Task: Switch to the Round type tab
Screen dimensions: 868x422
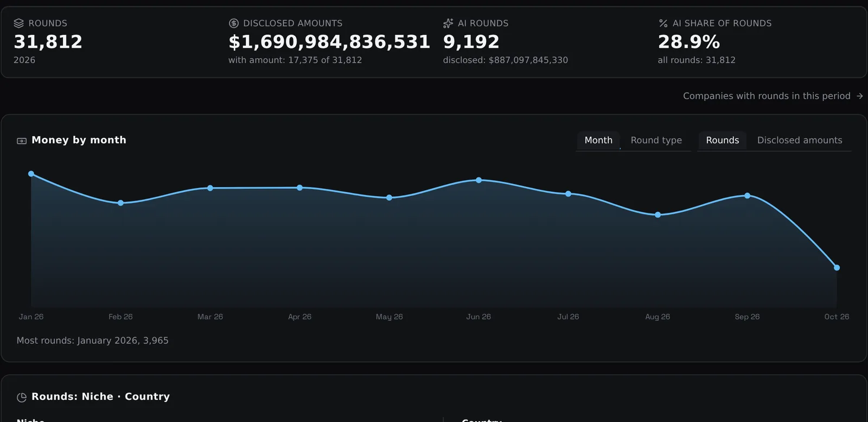Action: [x=656, y=140]
